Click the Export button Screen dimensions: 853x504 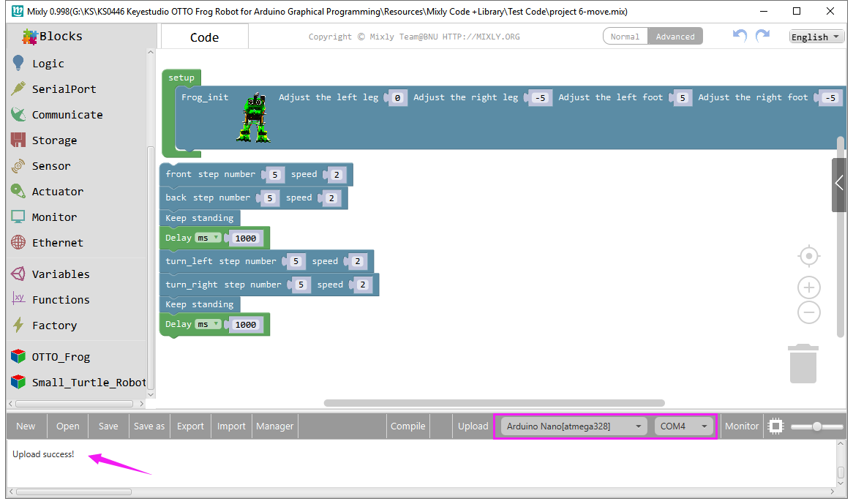point(190,426)
